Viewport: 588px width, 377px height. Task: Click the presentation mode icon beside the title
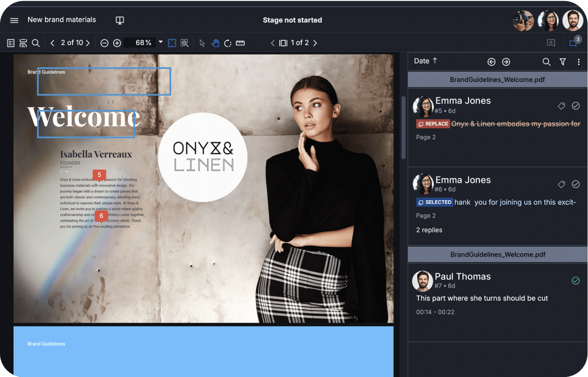(x=120, y=20)
